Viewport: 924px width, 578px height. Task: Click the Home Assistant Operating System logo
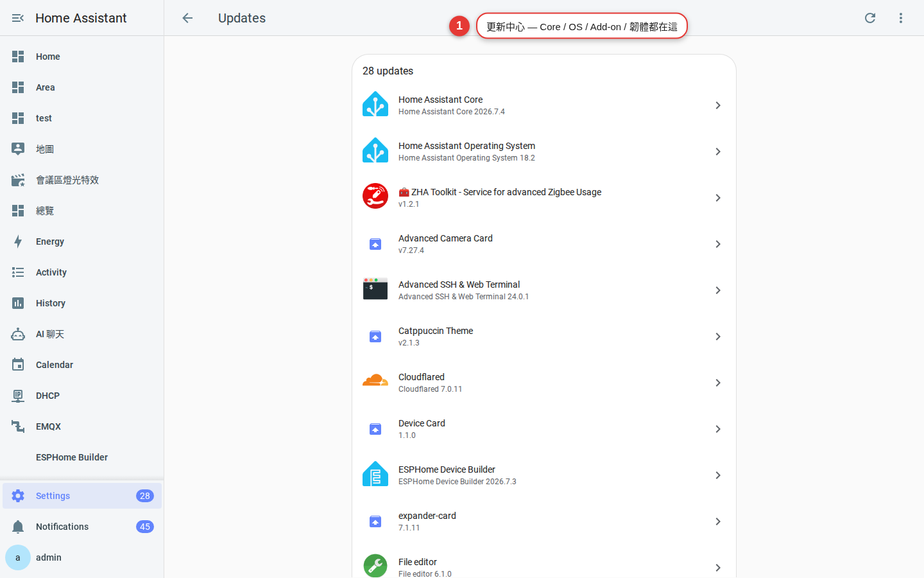point(375,151)
